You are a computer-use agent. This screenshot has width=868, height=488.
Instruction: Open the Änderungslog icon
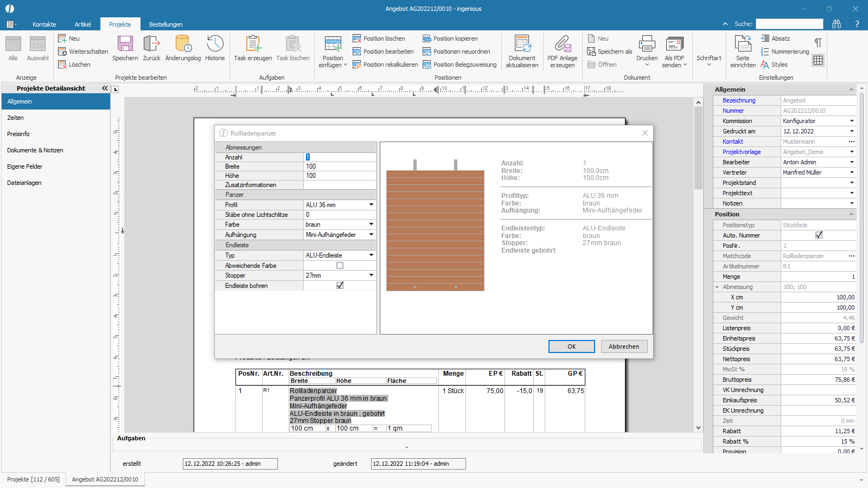183,44
